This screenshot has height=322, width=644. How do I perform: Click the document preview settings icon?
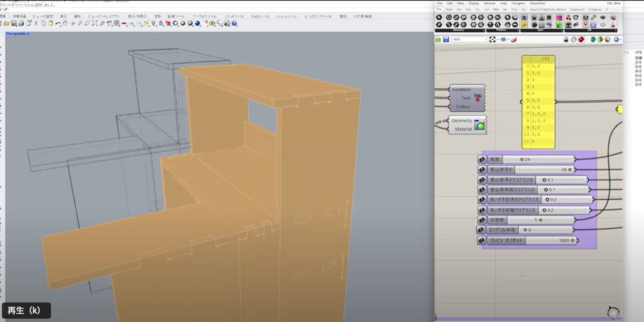point(607,39)
